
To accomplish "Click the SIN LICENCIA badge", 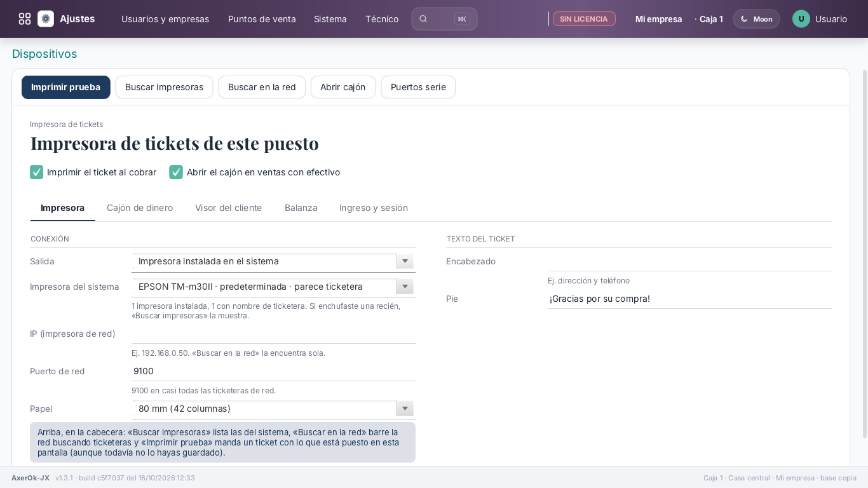I will (x=584, y=19).
